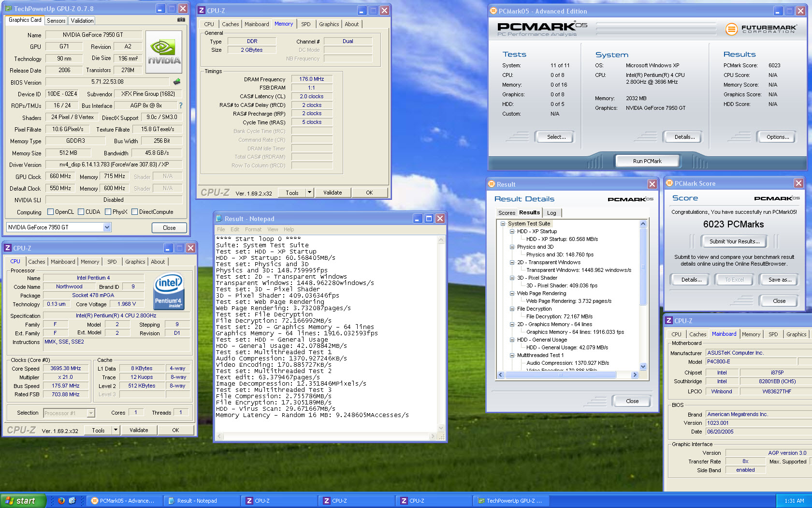Viewport: 812px width, 508px height.
Task: Click the vertical scrollbar thumb in Result Details
Action: [x=643, y=266]
